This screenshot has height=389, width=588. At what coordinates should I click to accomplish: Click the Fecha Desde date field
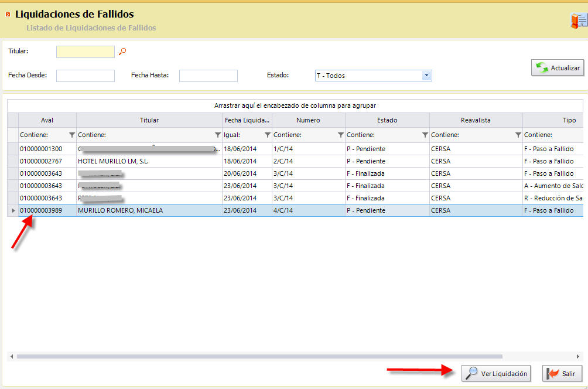click(86, 76)
